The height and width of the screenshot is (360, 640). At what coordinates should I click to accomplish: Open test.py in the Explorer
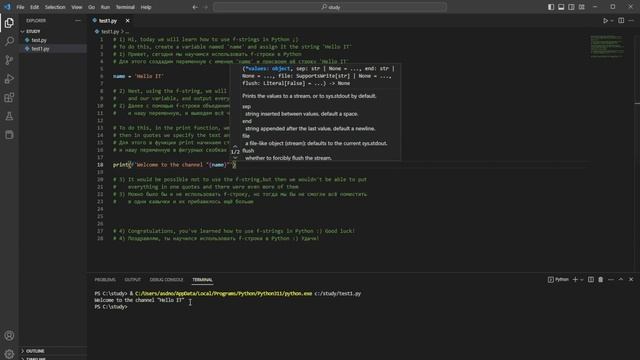[39, 40]
